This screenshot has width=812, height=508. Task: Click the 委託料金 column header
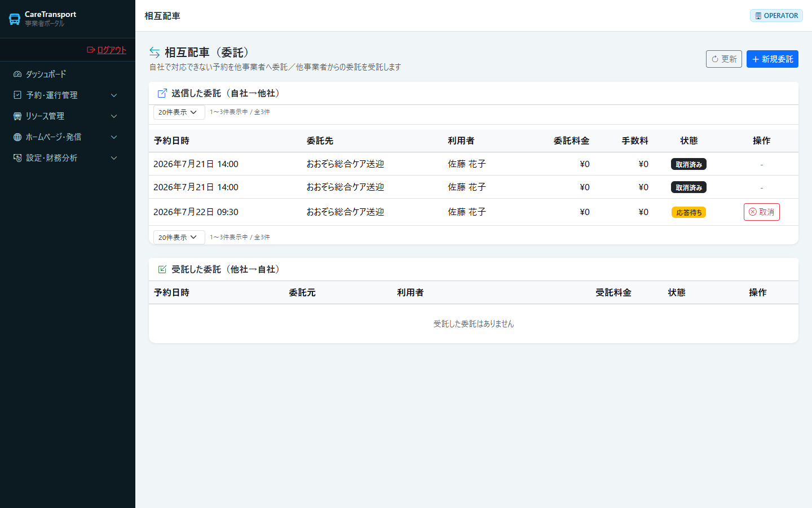coord(571,141)
